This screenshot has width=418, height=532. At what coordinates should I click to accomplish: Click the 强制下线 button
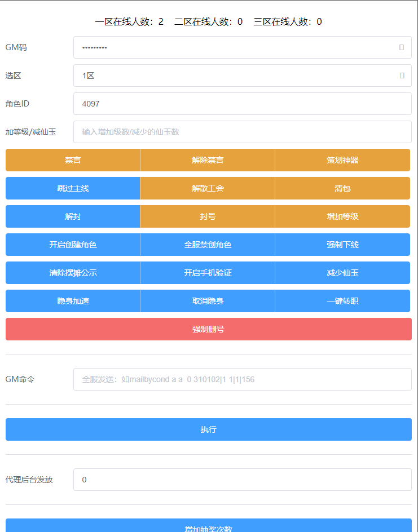[342, 245]
